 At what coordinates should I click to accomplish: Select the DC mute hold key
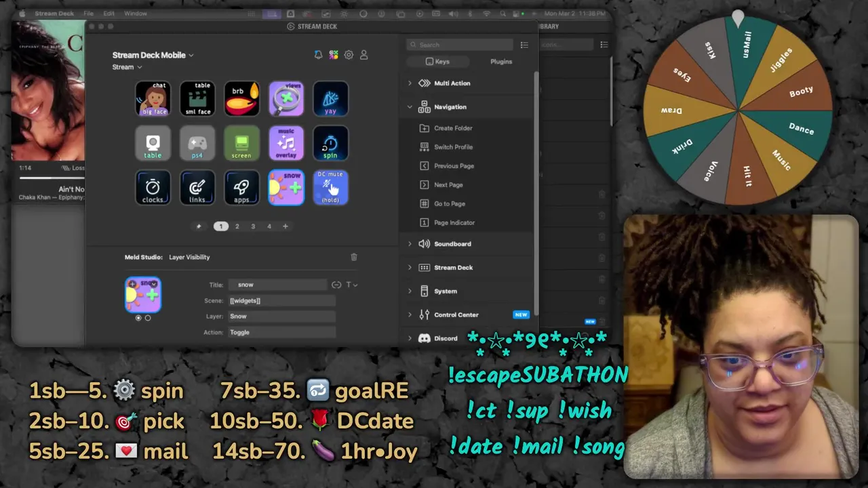coord(330,188)
